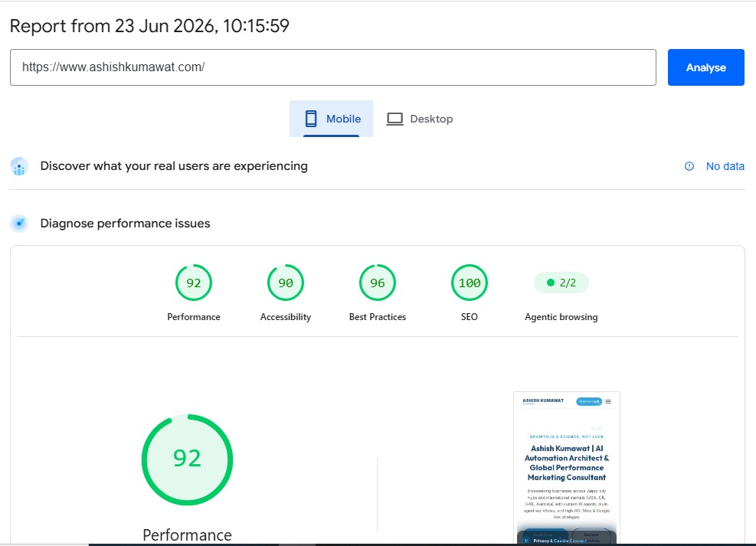Viewport: 756px width, 546px height.
Task: Click the large Performance heading text
Action: (187, 535)
